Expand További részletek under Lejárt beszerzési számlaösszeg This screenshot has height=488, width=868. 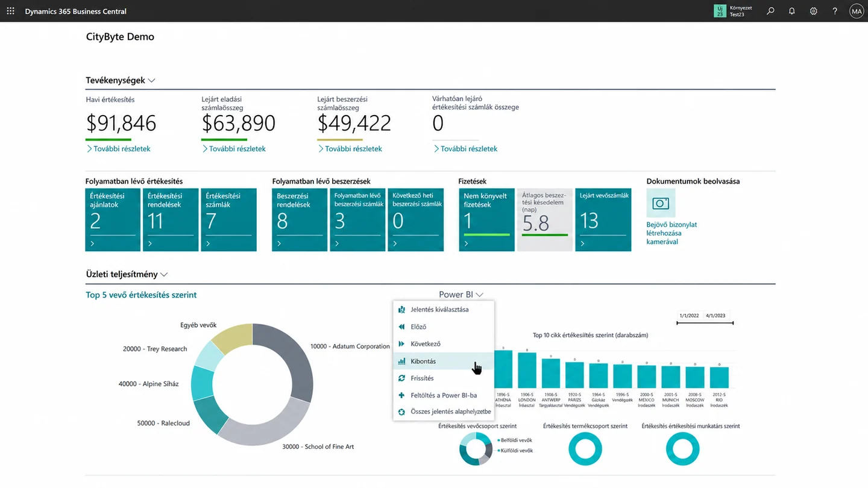pos(350,148)
